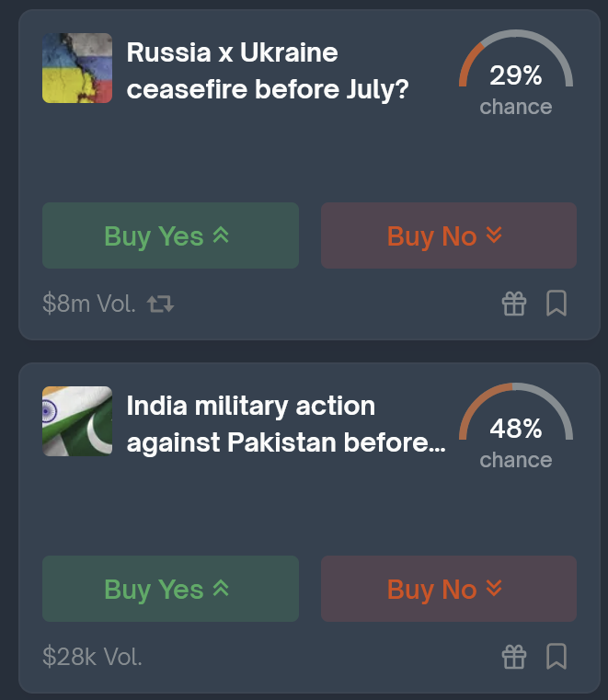Click the gift icon on Russia Ukraine card
Viewport: 608px width, 700px height.
[x=514, y=304]
